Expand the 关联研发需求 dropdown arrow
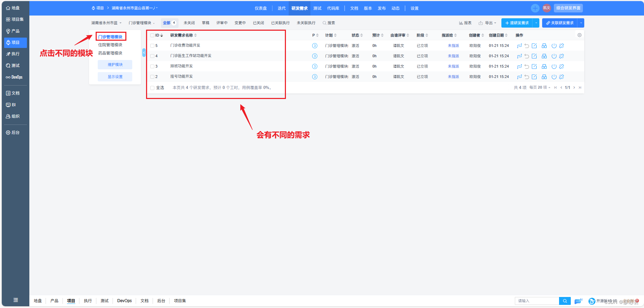 [x=581, y=23]
